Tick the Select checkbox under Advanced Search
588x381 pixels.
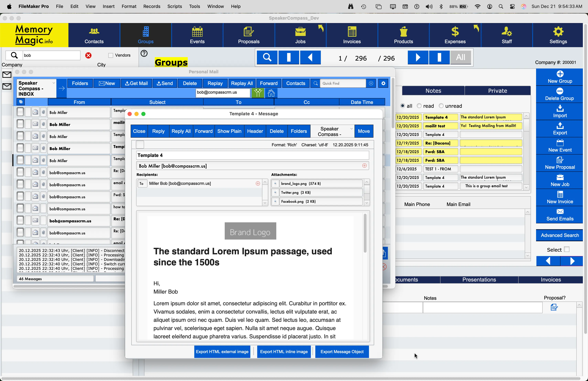[x=567, y=249]
